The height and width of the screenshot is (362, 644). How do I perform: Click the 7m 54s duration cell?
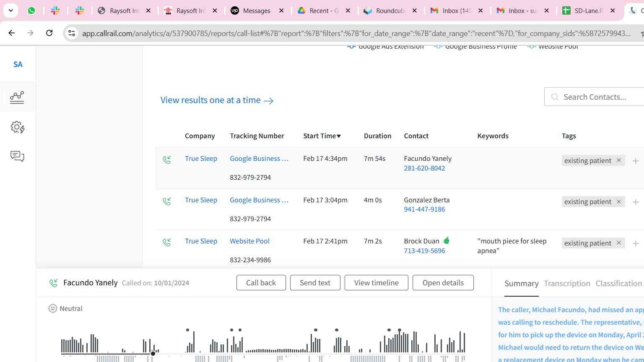[374, 159]
